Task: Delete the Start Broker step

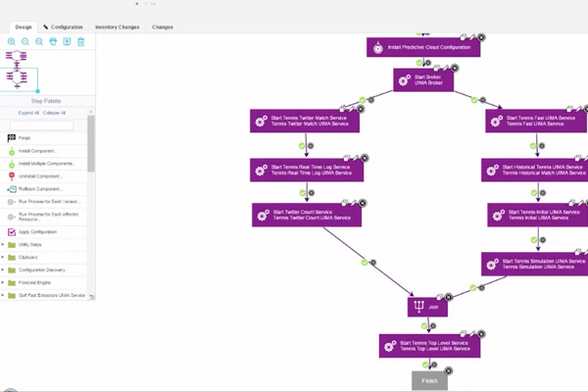Action: 455,68
